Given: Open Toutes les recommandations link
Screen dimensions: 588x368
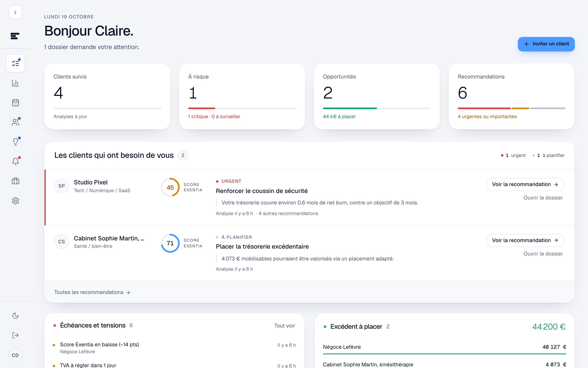Looking at the screenshot, I should 92,292.
